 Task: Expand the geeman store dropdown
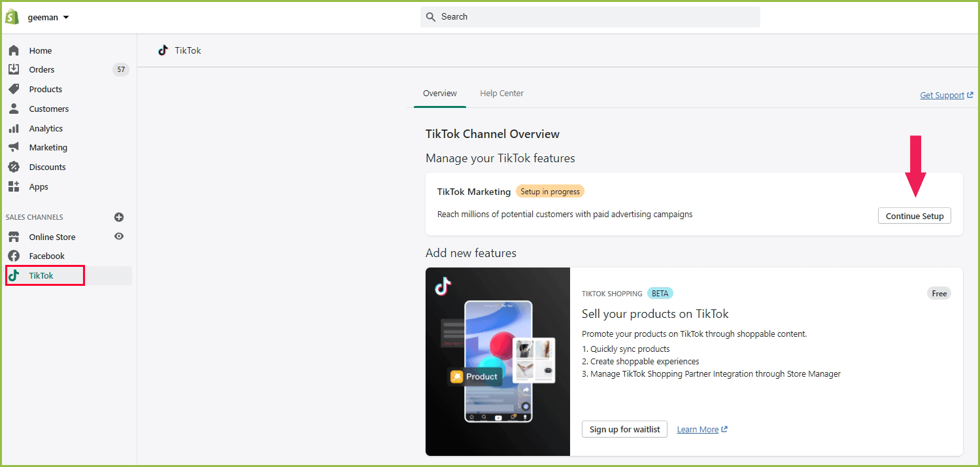click(x=48, y=18)
